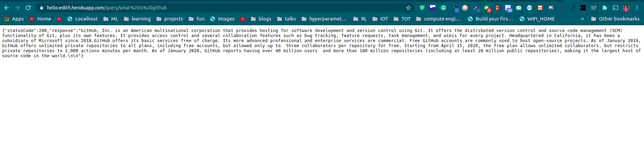Open the ML bookmarks folder
Image resolution: width=644 pixels, height=145 pixels.
[x=111, y=19]
